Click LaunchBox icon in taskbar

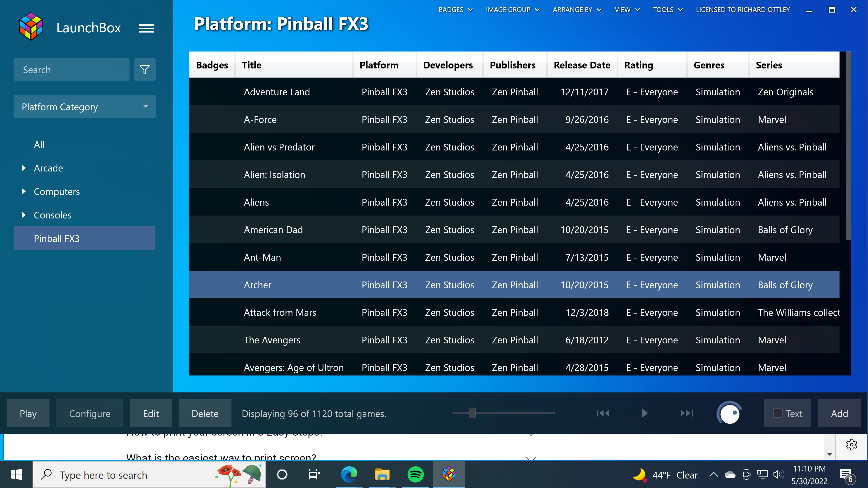[x=449, y=474]
